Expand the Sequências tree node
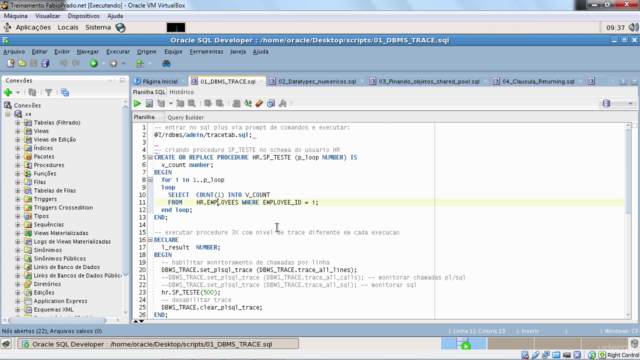This screenshot has height=360, width=640. pyautogui.click(x=18, y=224)
